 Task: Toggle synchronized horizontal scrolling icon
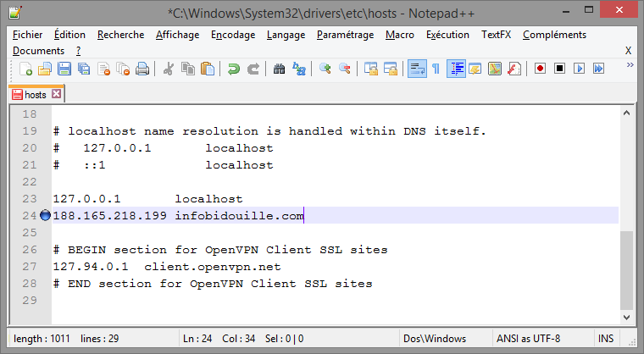(390, 69)
